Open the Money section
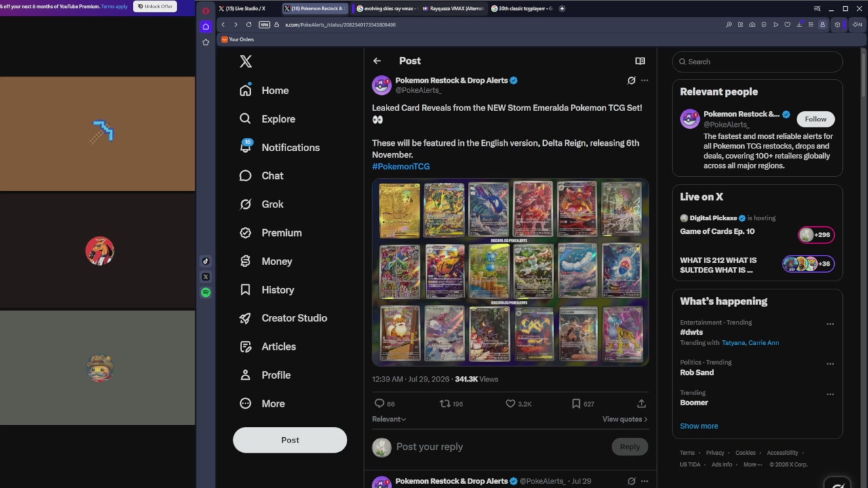 pos(266,261)
